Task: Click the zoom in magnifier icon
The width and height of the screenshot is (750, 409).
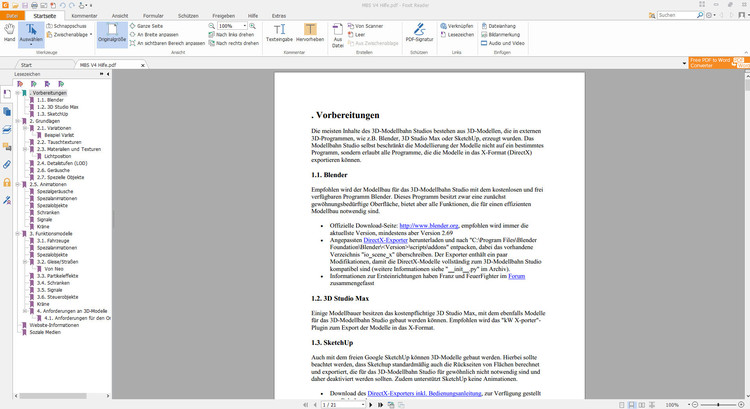Action: click(252, 26)
